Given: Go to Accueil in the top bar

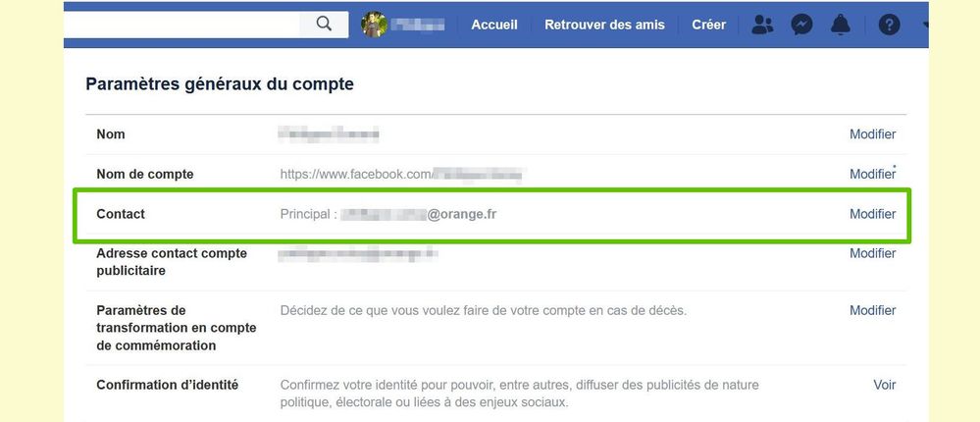Looking at the screenshot, I should (x=494, y=25).
